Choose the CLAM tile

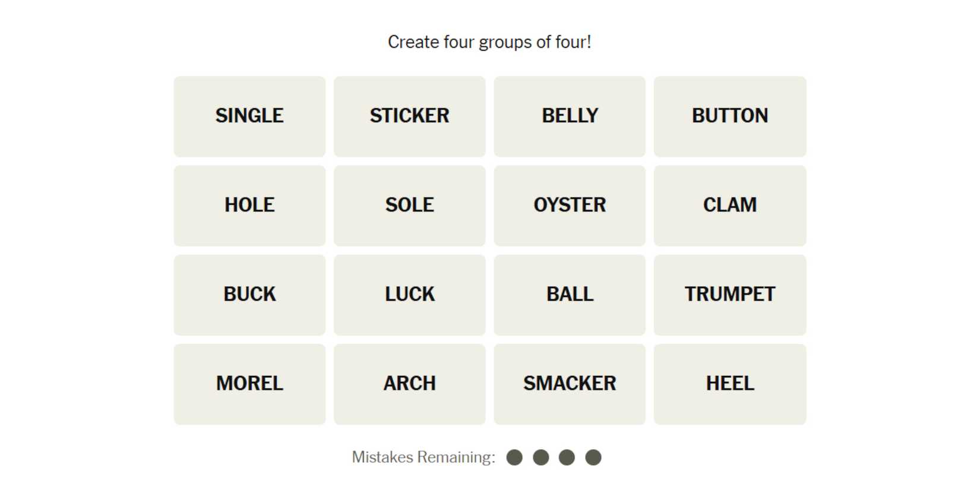[730, 206]
